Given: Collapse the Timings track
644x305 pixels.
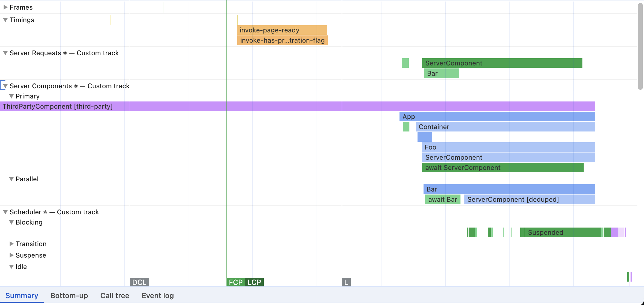Looking at the screenshot, I should [5, 20].
